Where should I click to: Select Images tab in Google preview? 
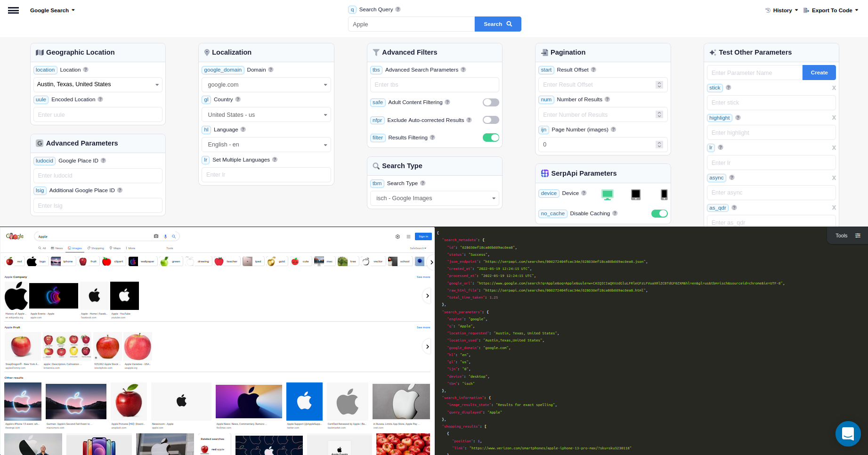(75, 248)
